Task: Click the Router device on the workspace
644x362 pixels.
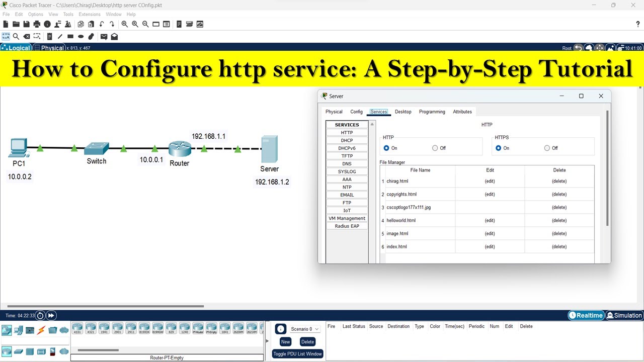Action: pos(180,149)
